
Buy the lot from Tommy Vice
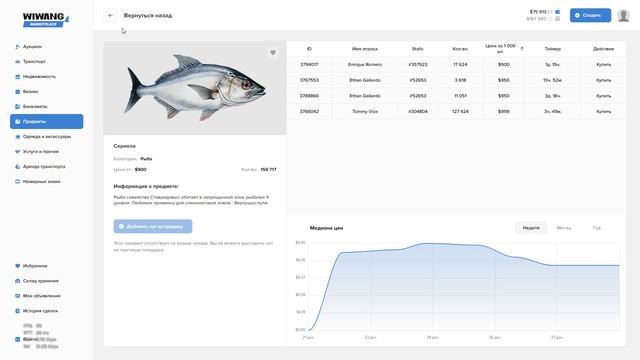coord(603,111)
